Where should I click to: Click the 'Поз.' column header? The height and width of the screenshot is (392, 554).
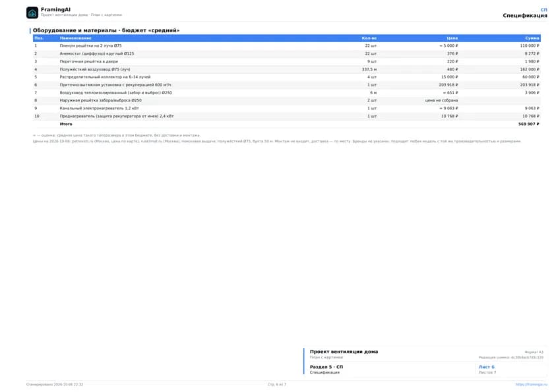pyautogui.click(x=39, y=38)
